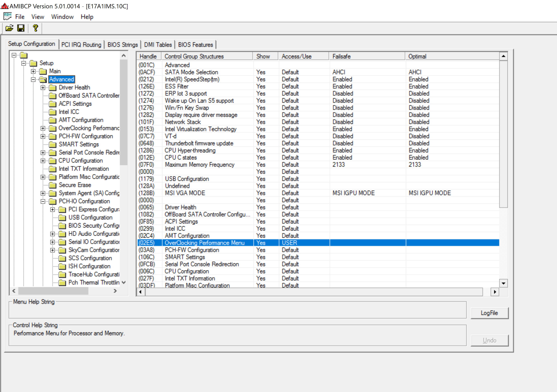The width and height of the screenshot is (557, 392).
Task: Click the Help question mark icon
Action: [x=35, y=28]
